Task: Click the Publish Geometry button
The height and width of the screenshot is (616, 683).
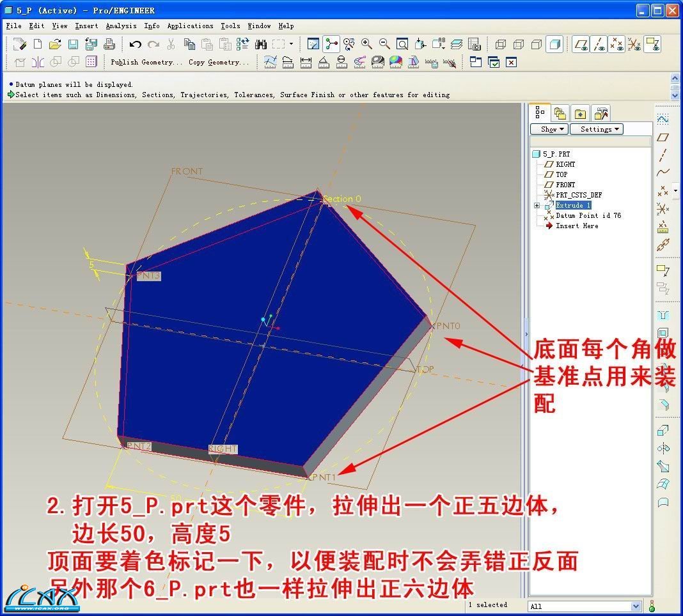Action: point(146,62)
